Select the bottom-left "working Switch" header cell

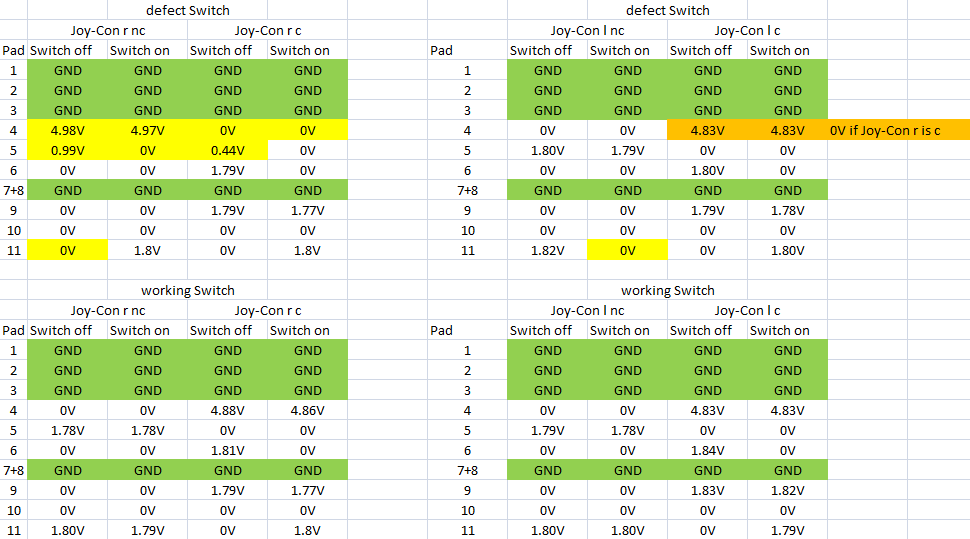tap(187, 290)
